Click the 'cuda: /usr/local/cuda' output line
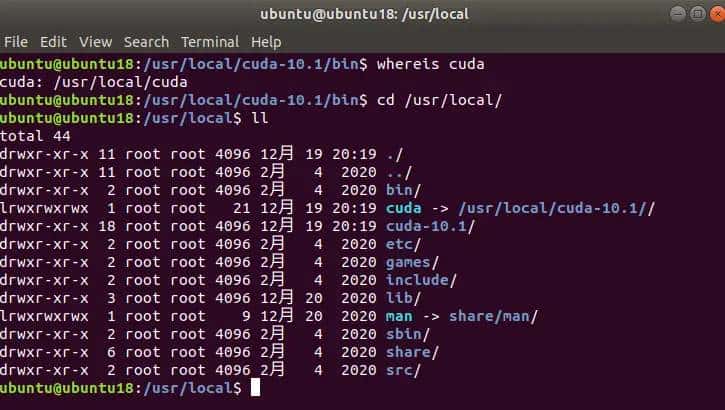Screen dimensions: 725x410 pyautogui.click(x=93, y=82)
